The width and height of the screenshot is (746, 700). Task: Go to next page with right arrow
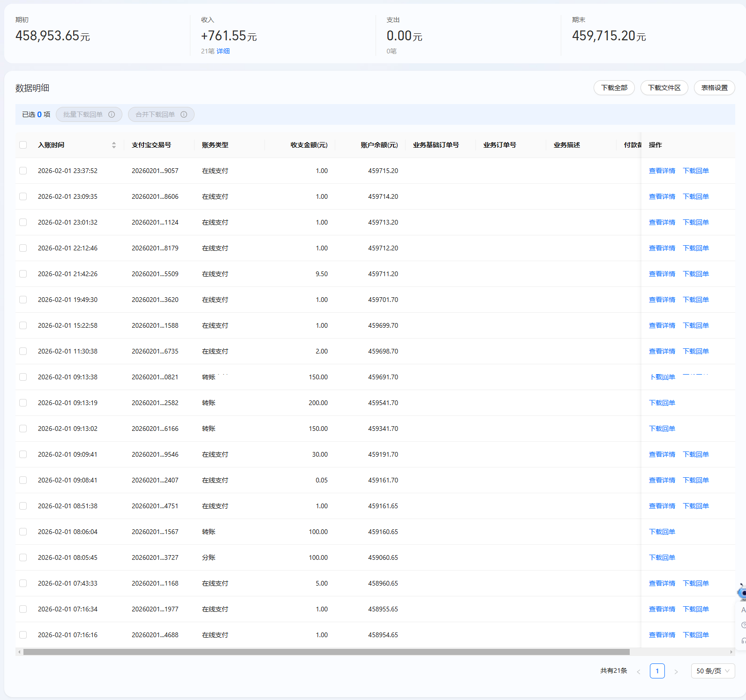pos(676,671)
